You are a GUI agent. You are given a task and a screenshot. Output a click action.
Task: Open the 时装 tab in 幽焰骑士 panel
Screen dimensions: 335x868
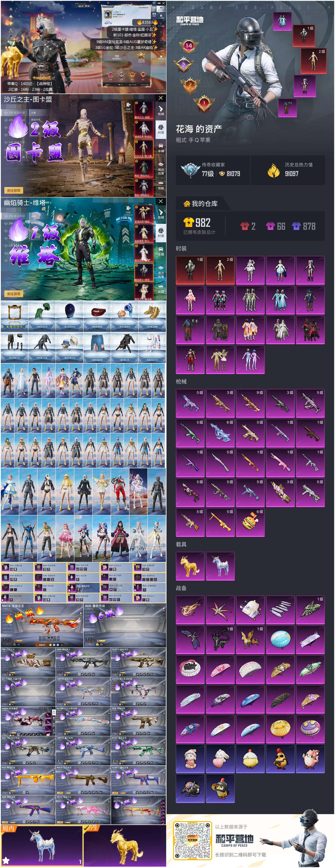point(161,232)
